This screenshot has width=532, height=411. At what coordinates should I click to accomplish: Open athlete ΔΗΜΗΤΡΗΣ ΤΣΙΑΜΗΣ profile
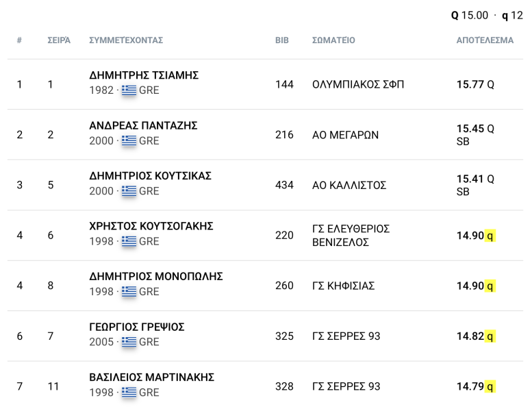pyautogui.click(x=144, y=75)
